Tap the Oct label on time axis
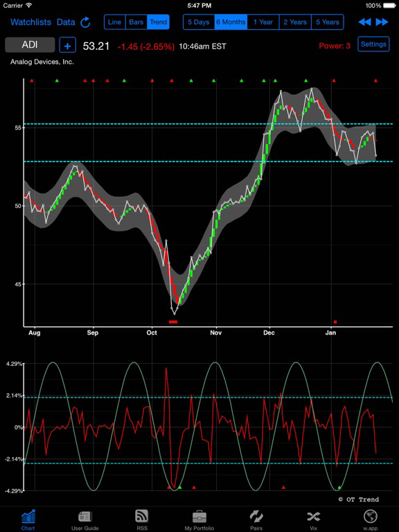Screen dimensions: 399x532 point(152,332)
